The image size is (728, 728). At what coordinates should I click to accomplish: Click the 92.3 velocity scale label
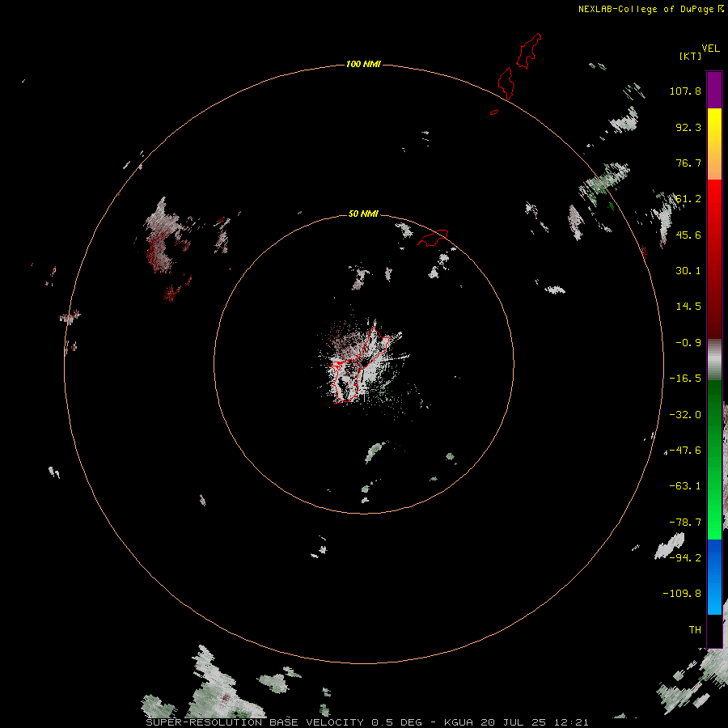click(x=688, y=127)
